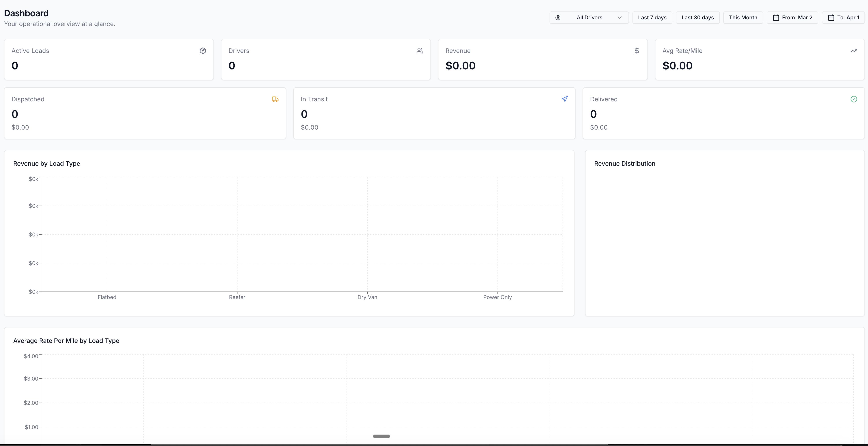Click the Revenue dollar sign icon
Image resolution: width=868 pixels, height=446 pixels.
tap(636, 50)
